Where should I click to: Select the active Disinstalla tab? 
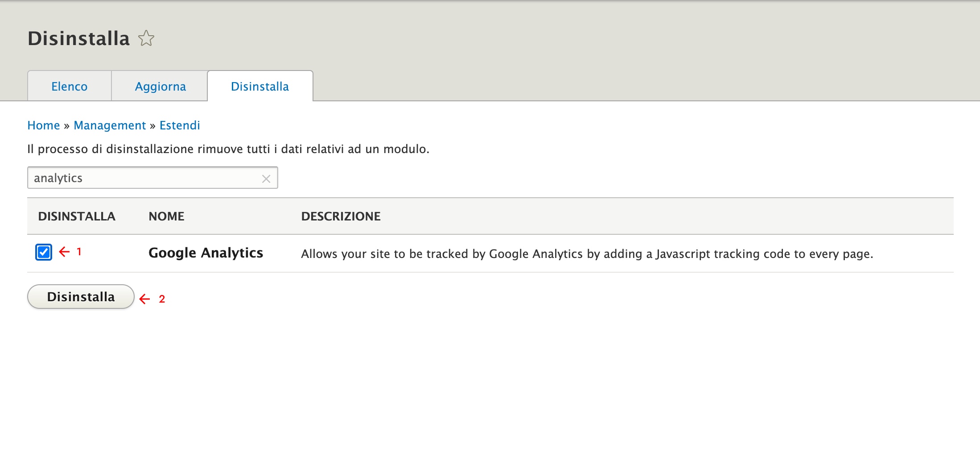pyautogui.click(x=259, y=86)
